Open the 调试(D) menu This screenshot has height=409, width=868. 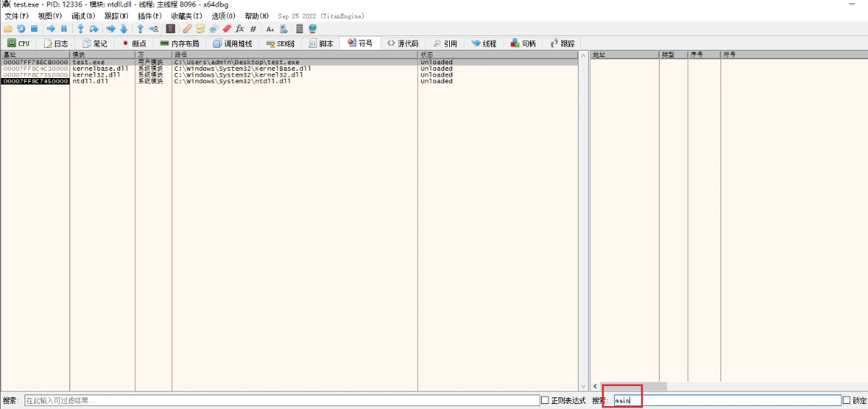pos(83,16)
